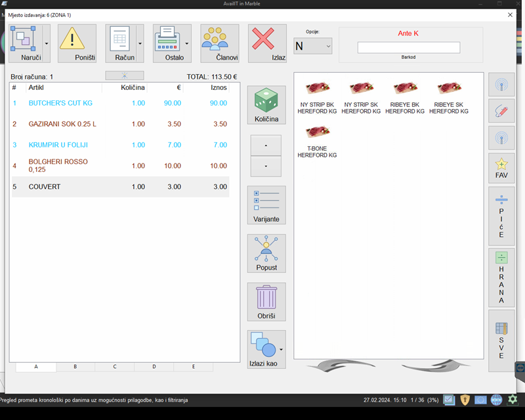The height and width of the screenshot is (420, 525).
Task: Open the Članovi members panel
Action: (x=219, y=43)
